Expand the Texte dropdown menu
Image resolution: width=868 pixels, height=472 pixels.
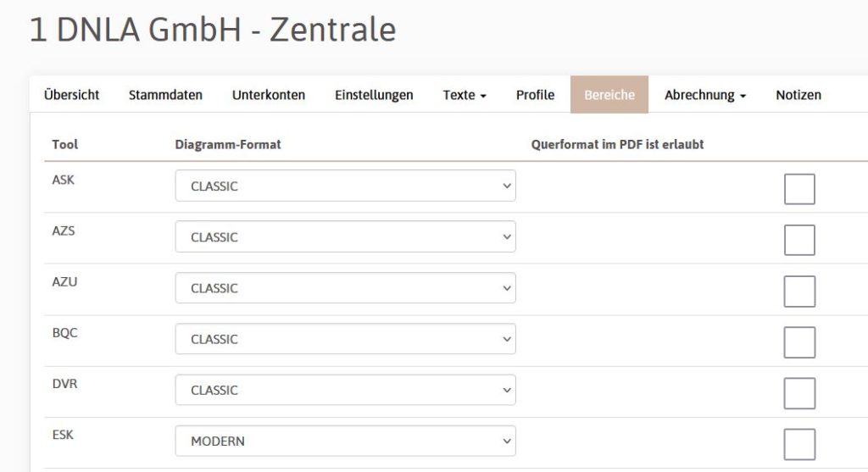click(x=465, y=95)
